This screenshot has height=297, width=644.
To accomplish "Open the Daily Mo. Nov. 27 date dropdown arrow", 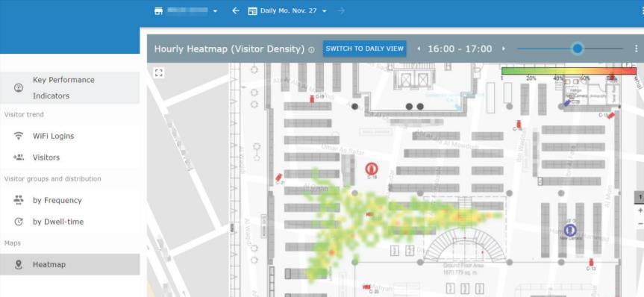I will (x=325, y=11).
